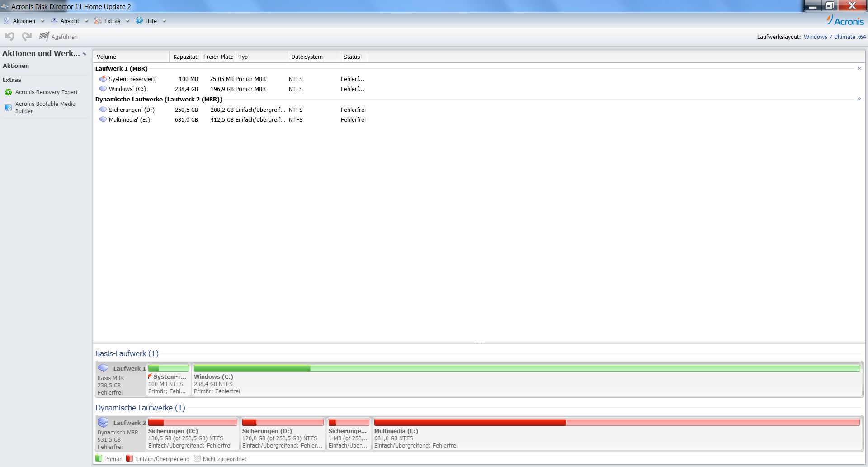
Task: Click the System-reserviert volume icon in list
Action: 103,79
